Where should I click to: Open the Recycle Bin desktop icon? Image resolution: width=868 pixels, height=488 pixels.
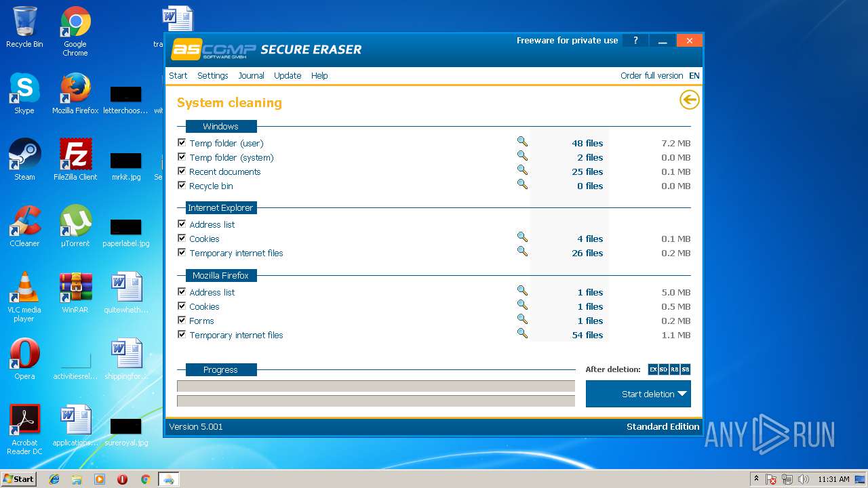24,27
